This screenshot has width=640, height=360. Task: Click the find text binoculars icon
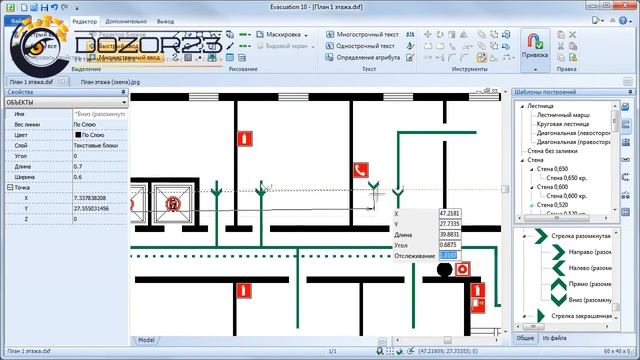click(x=410, y=35)
